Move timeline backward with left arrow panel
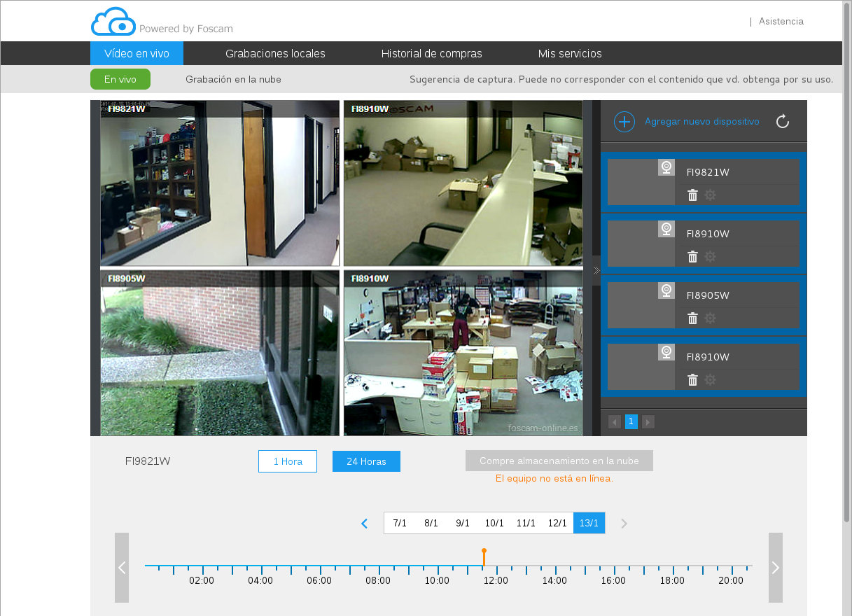Screen dimensions: 852x616 click(122, 568)
